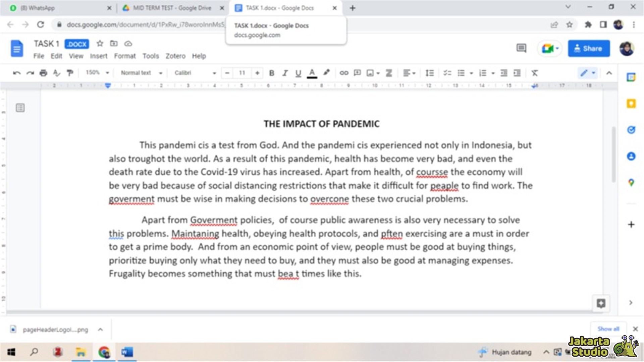Star the document next to TASK 1 title
The height and width of the screenshot is (362, 644).
[99, 44]
